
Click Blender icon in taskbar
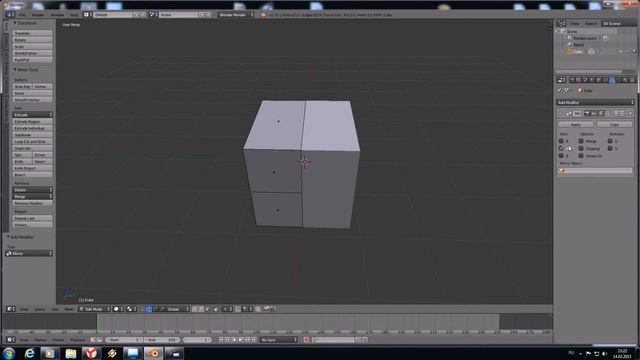pos(153,353)
